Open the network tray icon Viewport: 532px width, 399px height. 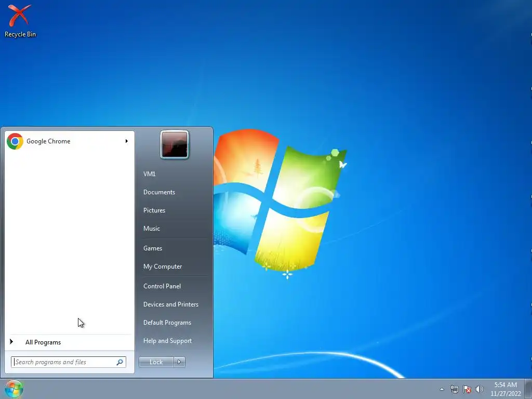coord(454,389)
